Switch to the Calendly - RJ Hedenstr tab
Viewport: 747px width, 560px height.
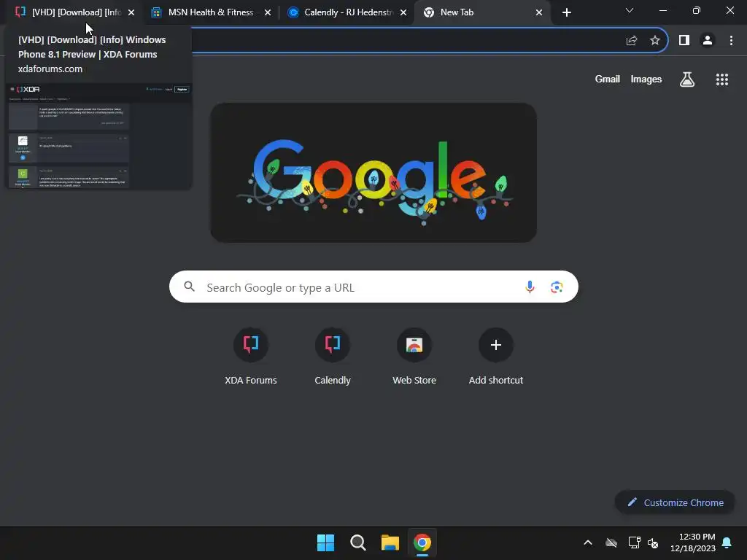click(x=348, y=12)
